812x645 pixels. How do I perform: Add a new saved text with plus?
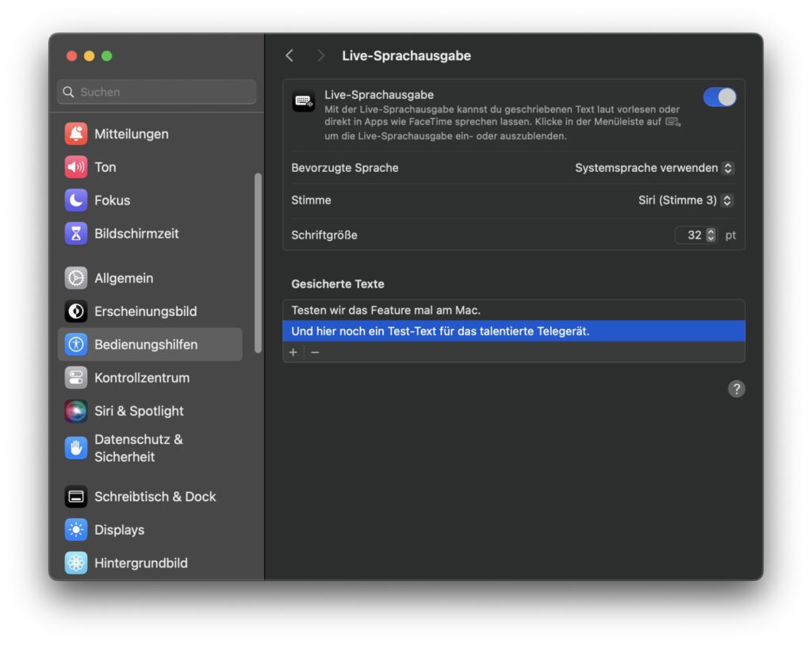point(293,353)
